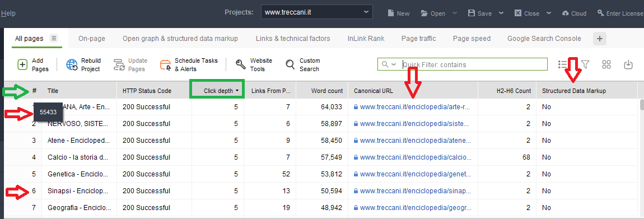Open Website Tools
644x219 pixels.
click(x=254, y=64)
